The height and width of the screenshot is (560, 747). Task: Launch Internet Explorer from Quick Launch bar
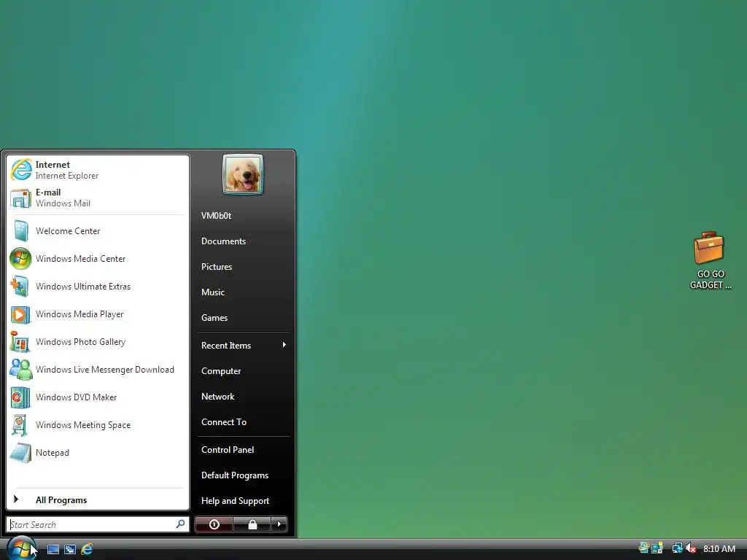(x=87, y=549)
